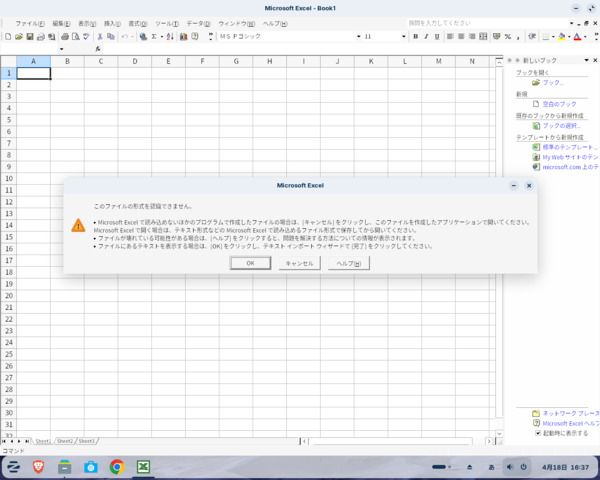
Task: Close the task pane with its X
Action: pos(595,60)
